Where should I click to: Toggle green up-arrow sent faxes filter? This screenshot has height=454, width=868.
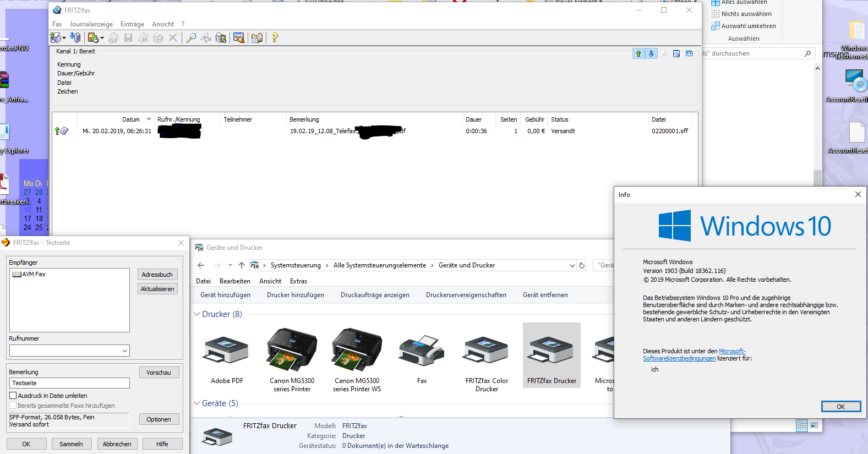[x=638, y=53]
